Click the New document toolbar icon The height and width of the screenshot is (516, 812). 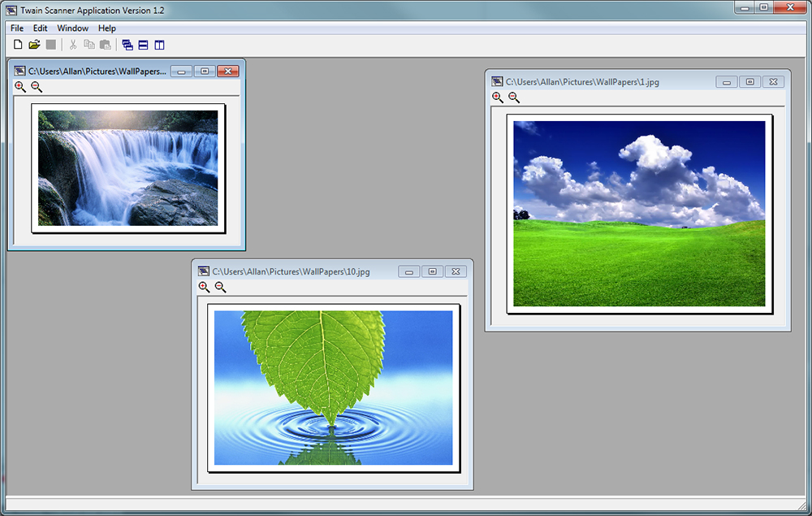click(x=18, y=45)
